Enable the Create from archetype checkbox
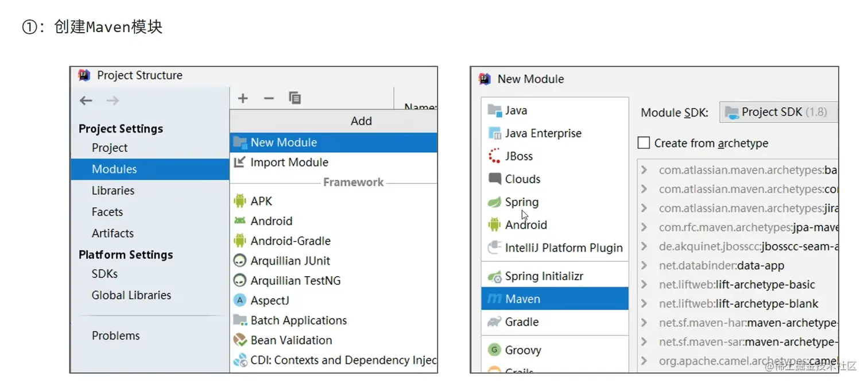Image resolution: width=868 pixels, height=383 pixels. click(644, 143)
